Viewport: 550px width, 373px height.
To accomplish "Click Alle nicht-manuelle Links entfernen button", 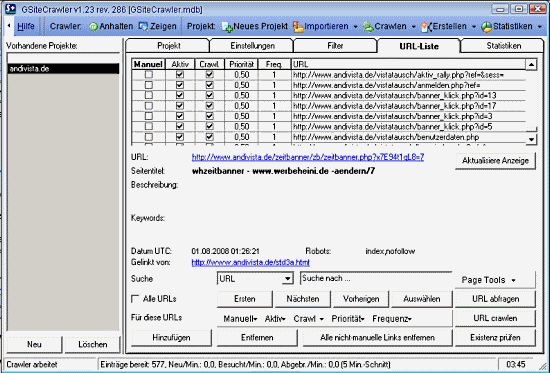I will [377, 338].
